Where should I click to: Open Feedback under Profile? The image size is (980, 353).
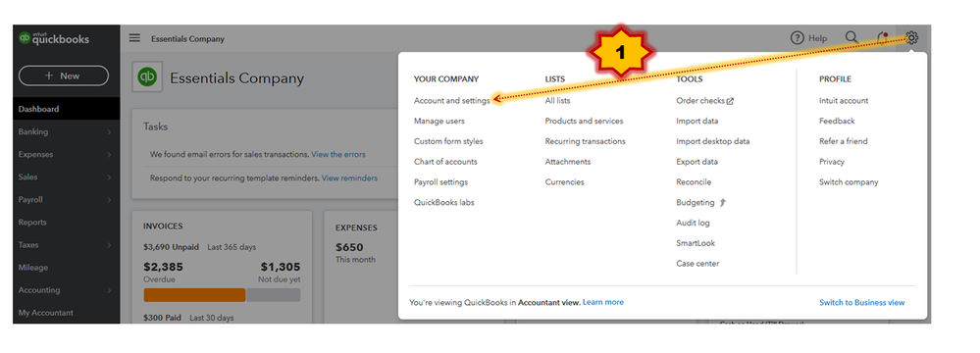(x=837, y=122)
